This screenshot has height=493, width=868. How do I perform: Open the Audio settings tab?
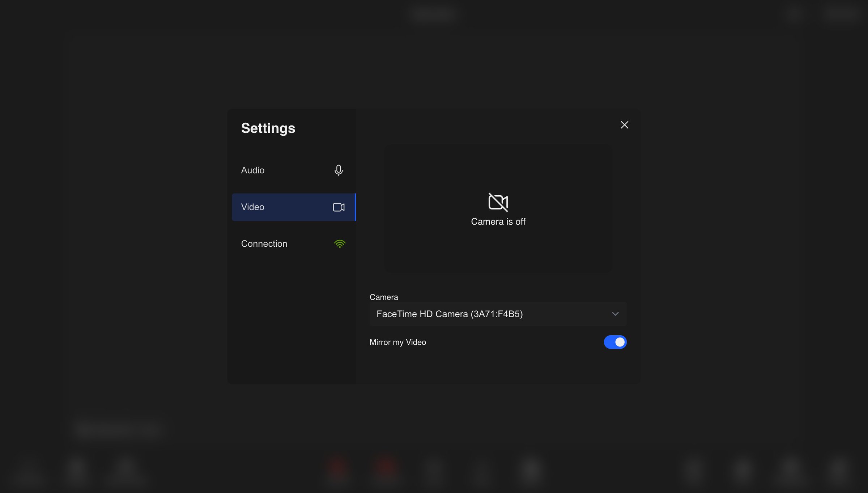pos(294,170)
